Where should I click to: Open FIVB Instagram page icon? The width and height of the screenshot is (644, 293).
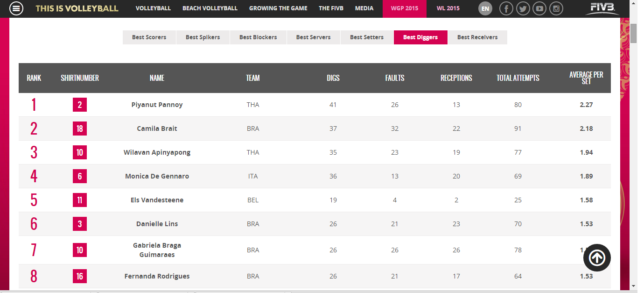click(x=556, y=8)
